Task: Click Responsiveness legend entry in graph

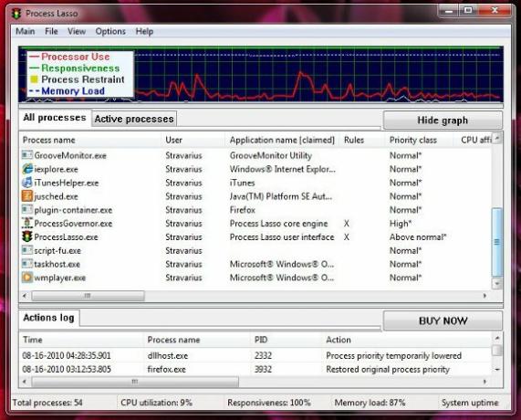Action: [75, 68]
